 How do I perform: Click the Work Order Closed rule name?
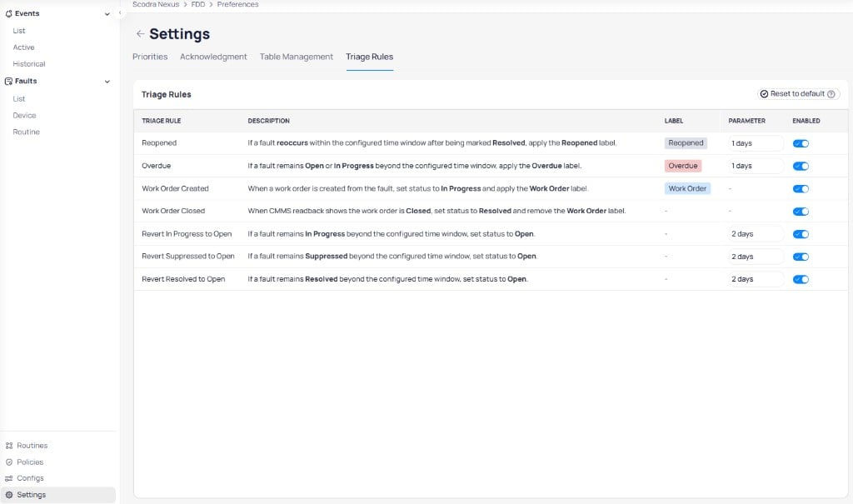[x=173, y=211]
